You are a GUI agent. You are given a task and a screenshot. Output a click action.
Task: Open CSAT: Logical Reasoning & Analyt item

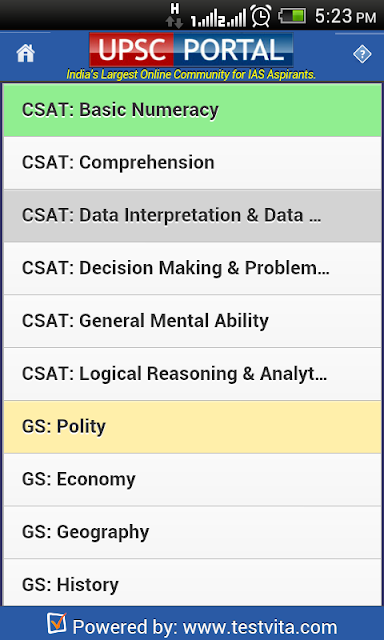click(x=192, y=374)
